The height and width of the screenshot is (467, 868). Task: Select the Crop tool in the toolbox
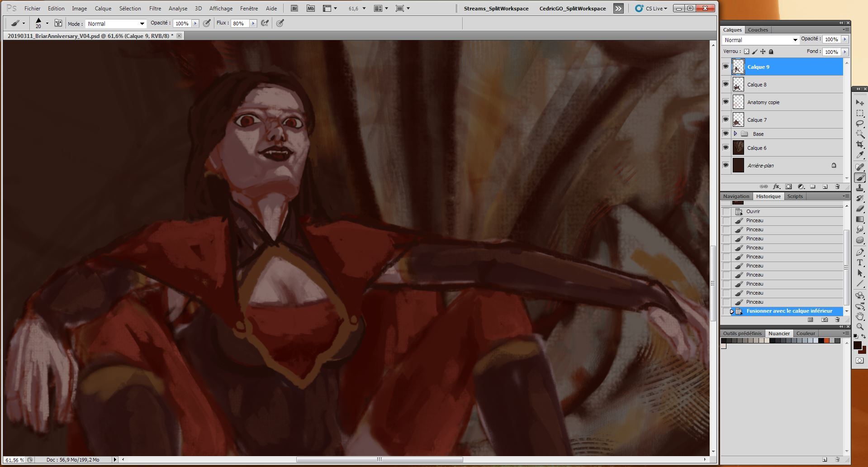(x=860, y=144)
